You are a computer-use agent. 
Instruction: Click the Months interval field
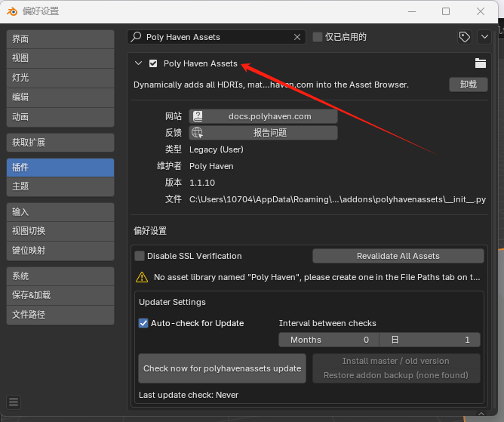pyautogui.click(x=329, y=340)
